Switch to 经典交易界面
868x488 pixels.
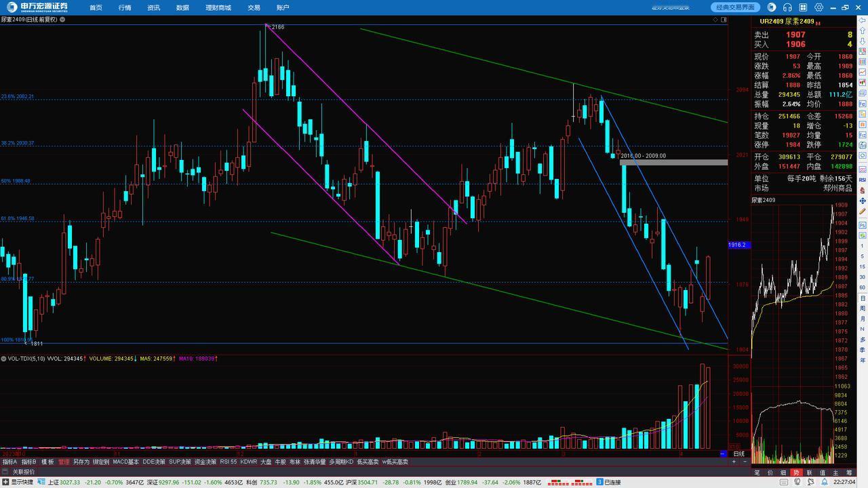735,7
